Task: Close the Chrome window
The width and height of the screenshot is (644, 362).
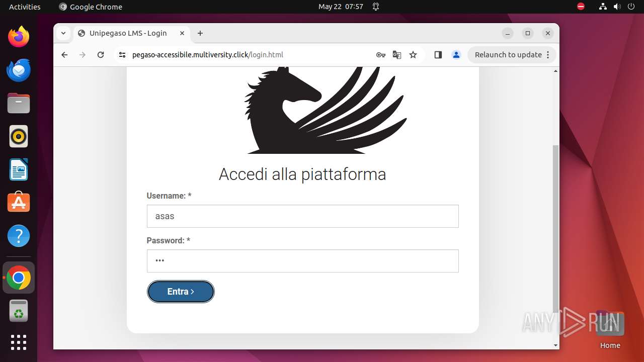Action: coord(548,33)
